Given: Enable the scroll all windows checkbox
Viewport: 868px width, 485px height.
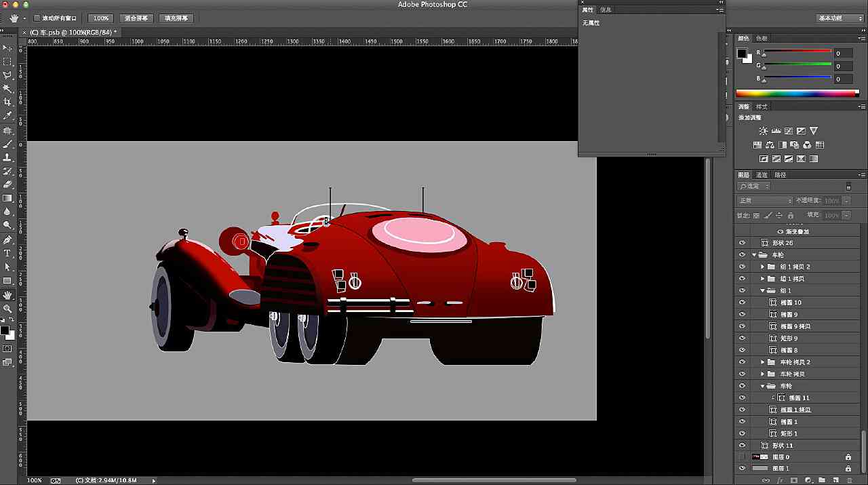Looking at the screenshot, I should coord(37,18).
